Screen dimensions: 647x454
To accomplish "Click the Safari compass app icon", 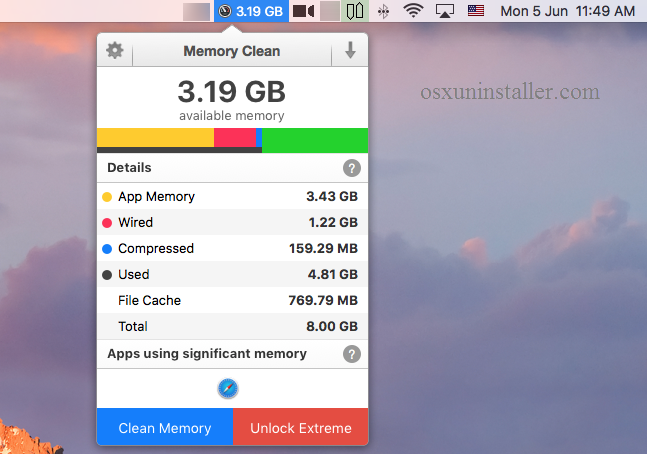I will (x=228, y=389).
